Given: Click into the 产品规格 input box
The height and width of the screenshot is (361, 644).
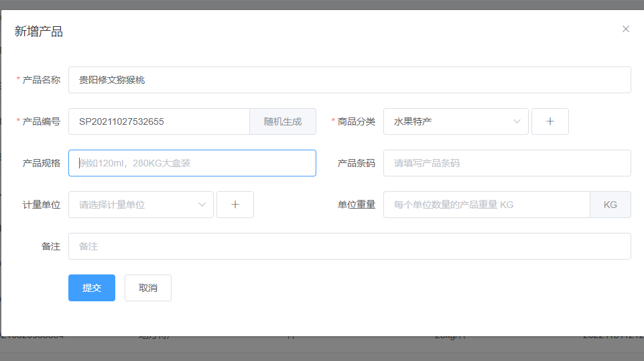Looking at the screenshot, I should click(192, 163).
